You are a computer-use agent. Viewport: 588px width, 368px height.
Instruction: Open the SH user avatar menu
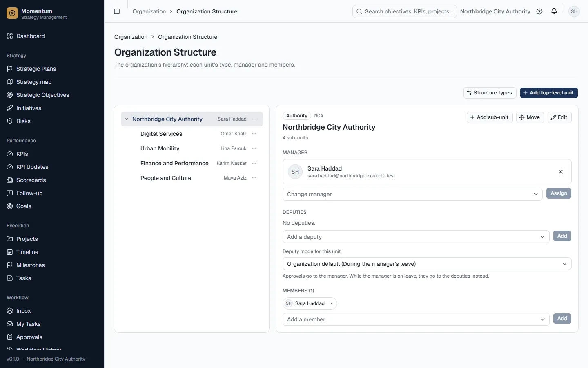pyautogui.click(x=574, y=11)
